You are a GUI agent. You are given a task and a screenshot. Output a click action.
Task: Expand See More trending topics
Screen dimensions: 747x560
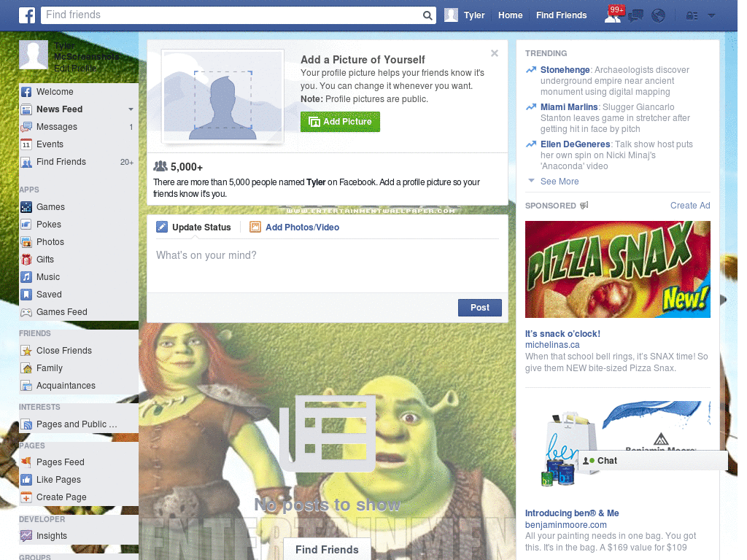(x=560, y=182)
